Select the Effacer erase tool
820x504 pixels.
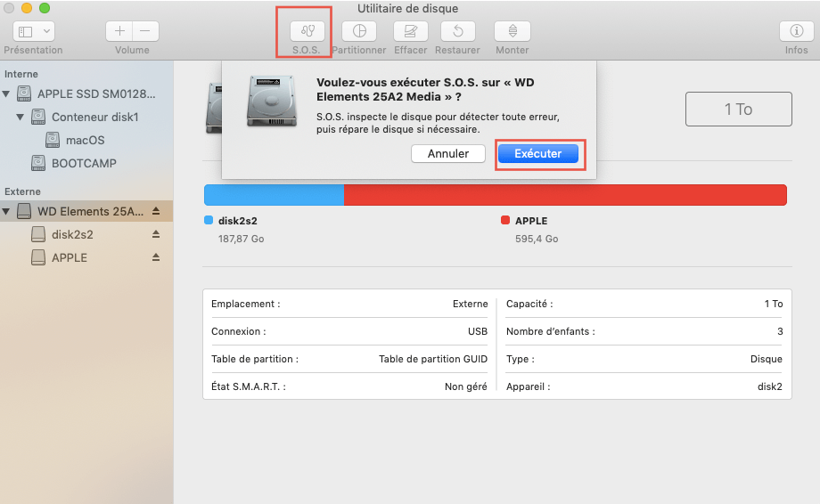(411, 31)
